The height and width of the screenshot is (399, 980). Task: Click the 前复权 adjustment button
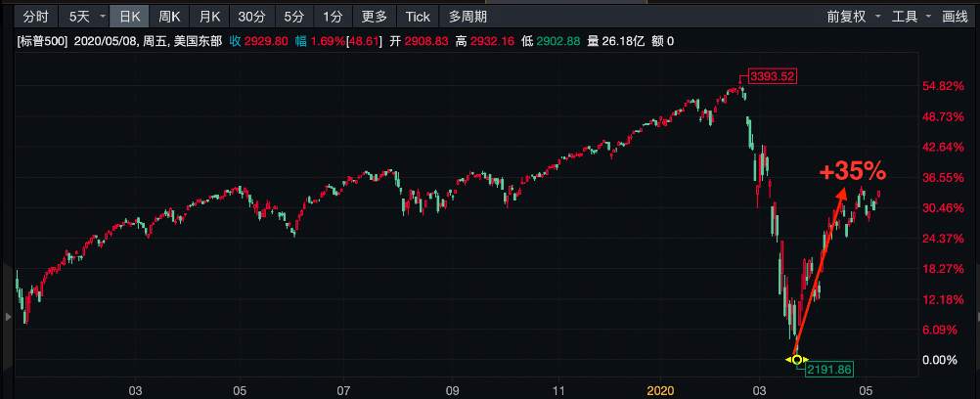(x=846, y=17)
